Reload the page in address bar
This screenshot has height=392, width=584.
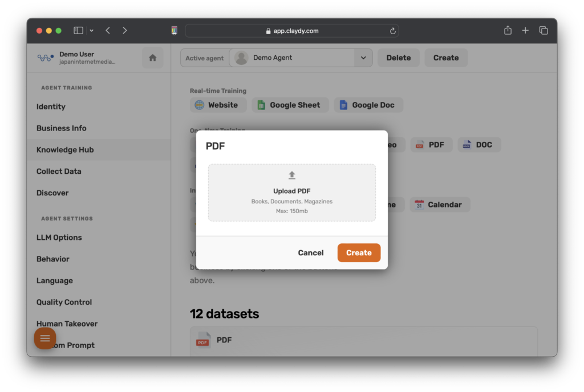coord(392,31)
